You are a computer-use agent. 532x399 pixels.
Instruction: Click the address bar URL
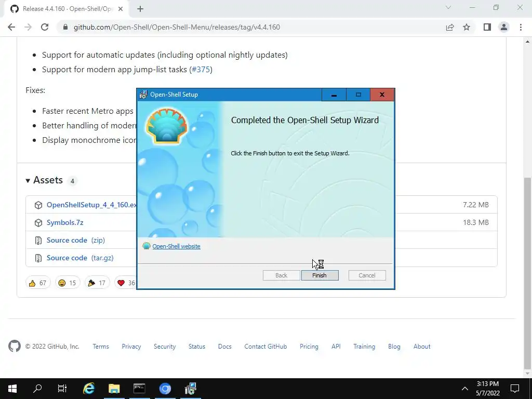click(x=177, y=27)
